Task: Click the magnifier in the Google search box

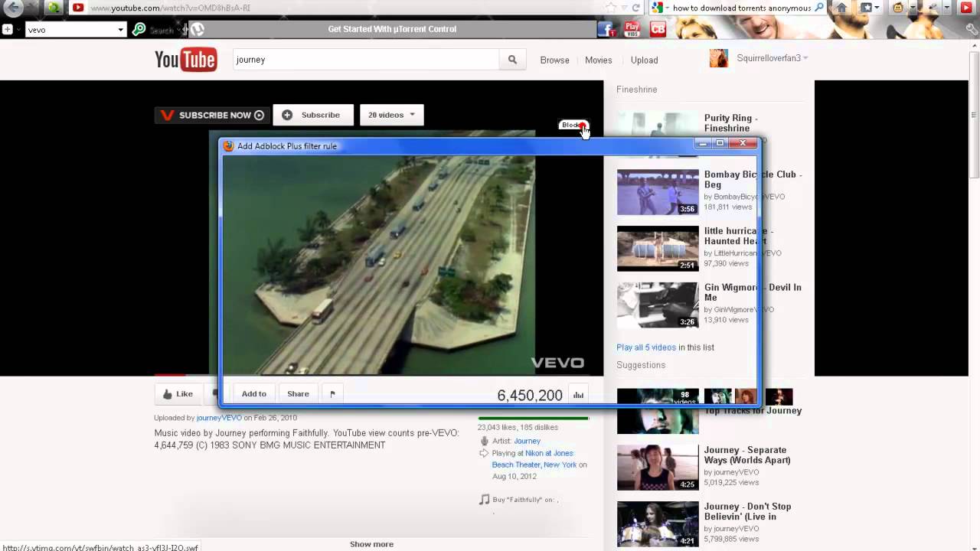Action: click(x=820, y=8)
